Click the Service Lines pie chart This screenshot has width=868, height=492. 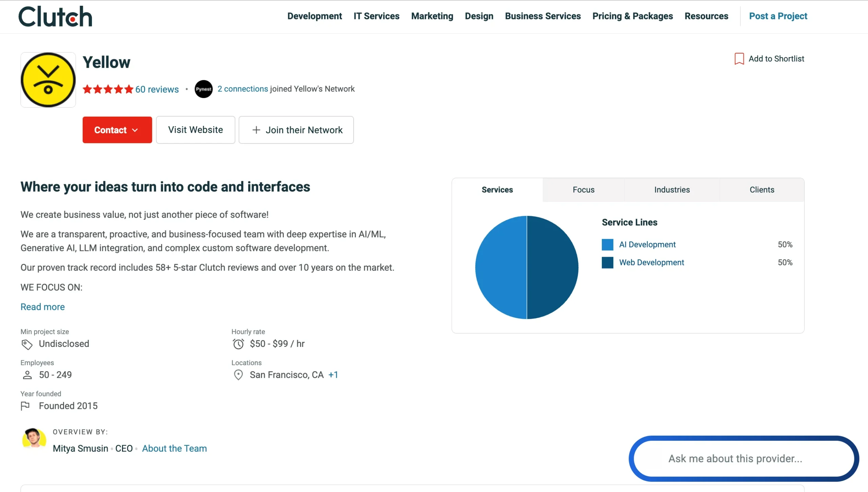pyautogui.click(x=527, y=268)
